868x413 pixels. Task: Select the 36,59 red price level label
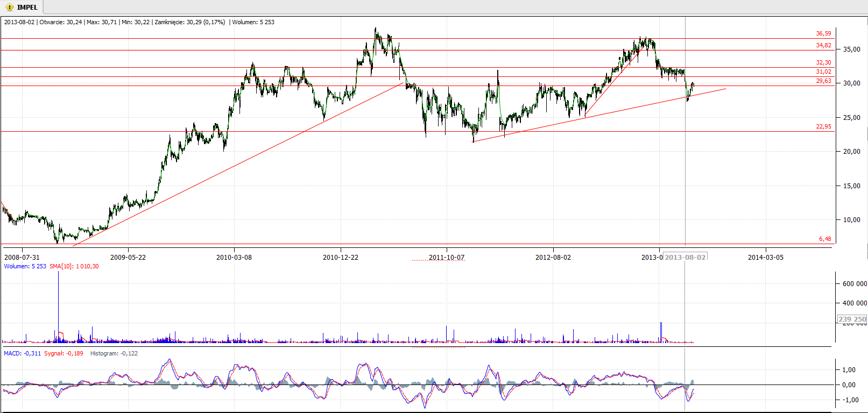(x=823, y=33)
